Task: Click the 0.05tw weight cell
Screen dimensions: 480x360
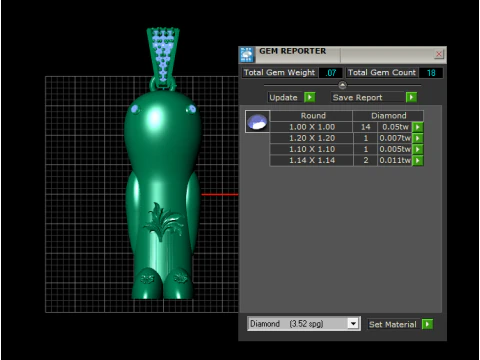Action: (x=395, y=127)
